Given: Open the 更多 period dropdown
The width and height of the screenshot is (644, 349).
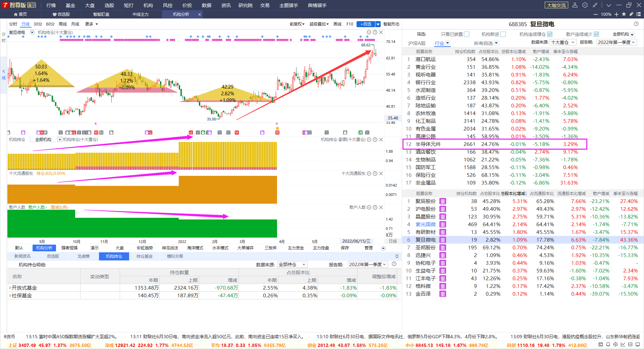Looking at the screenshot, I should pos(92,24).
